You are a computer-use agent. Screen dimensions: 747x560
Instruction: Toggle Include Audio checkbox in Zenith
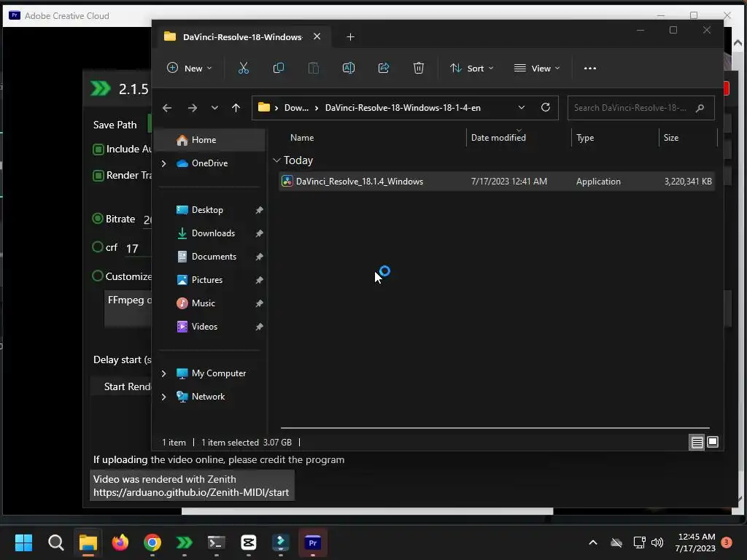[98, 149]
